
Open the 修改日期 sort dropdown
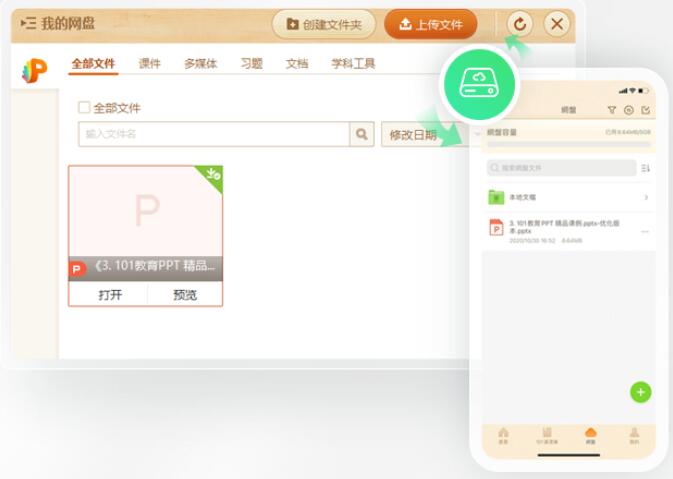413,135
